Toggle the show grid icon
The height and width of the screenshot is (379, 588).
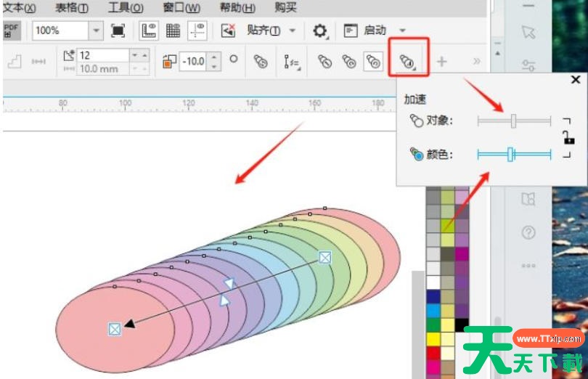(x=173, y=30)
